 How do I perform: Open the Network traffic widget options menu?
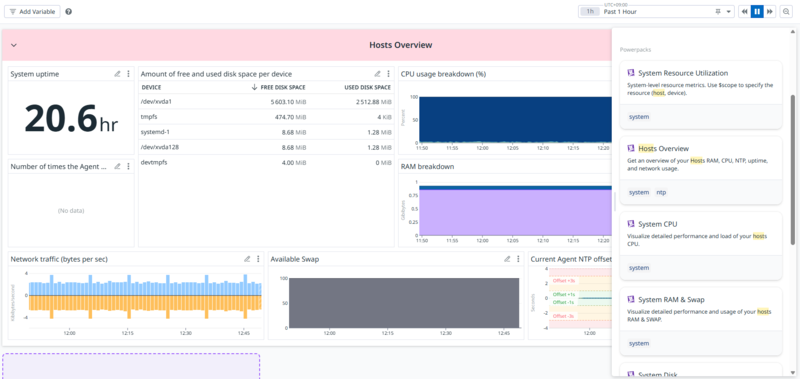click(x=258, y=259)
